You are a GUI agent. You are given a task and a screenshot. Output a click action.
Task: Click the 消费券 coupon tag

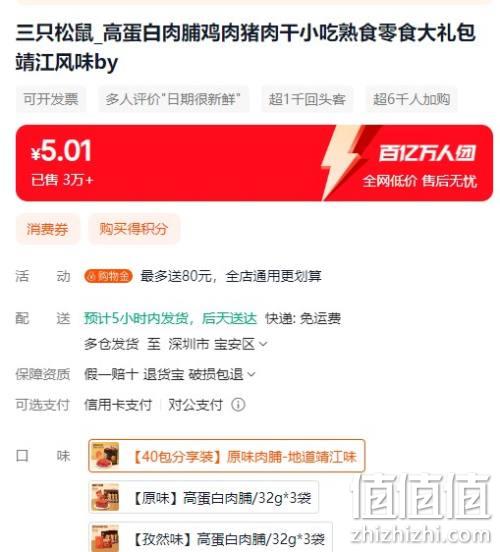[x=48, y=229]
